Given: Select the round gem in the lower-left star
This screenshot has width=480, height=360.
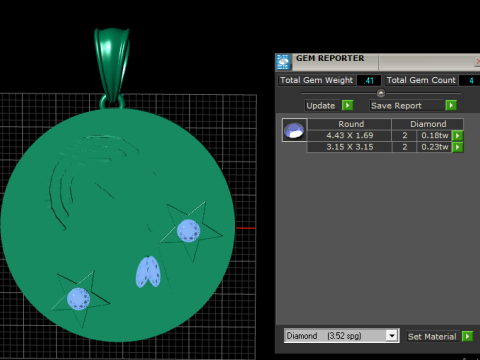Looking at the screenshot, I should click(x=79, y=299).
